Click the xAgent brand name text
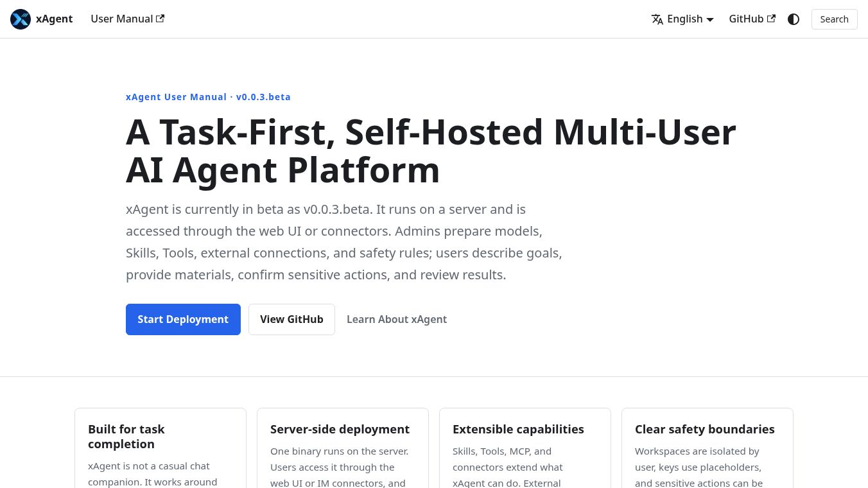868x488 pixels. coord(54,19)
